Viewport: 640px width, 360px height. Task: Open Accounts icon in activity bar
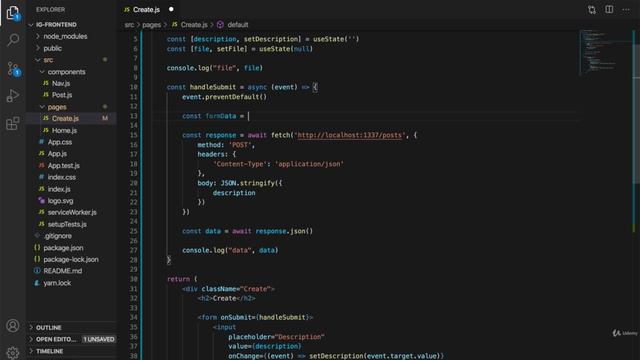pos(13,326)
